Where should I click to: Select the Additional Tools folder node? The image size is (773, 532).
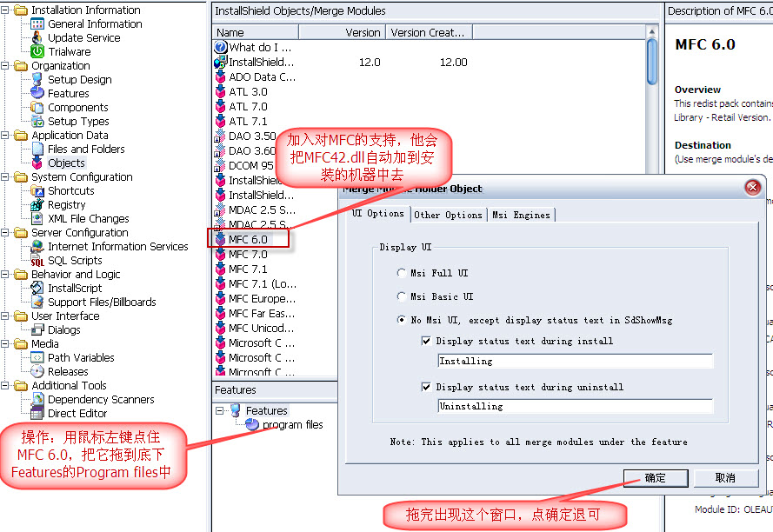[x=69, y=386]
